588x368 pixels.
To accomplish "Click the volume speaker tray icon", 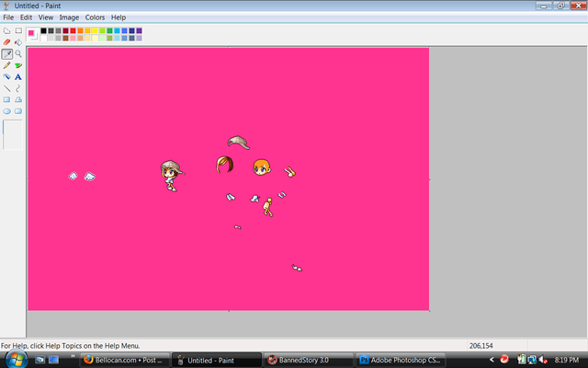I will pos(543,360).
